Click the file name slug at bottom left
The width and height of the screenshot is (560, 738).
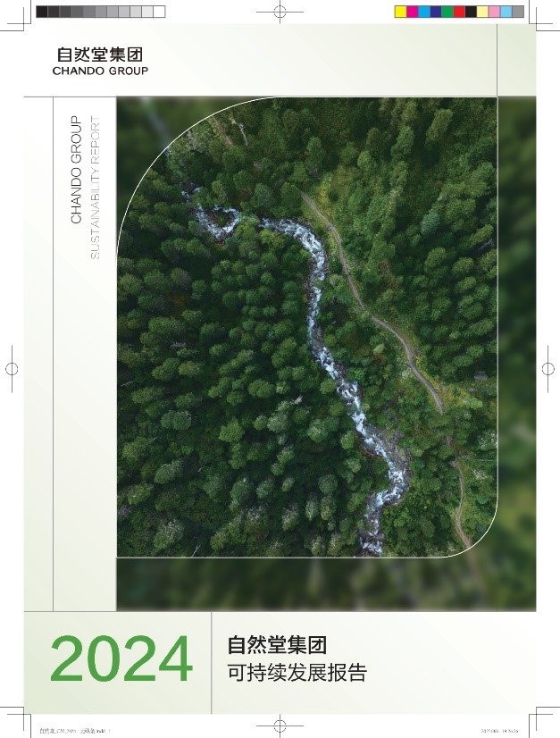[x=75, y=731]
